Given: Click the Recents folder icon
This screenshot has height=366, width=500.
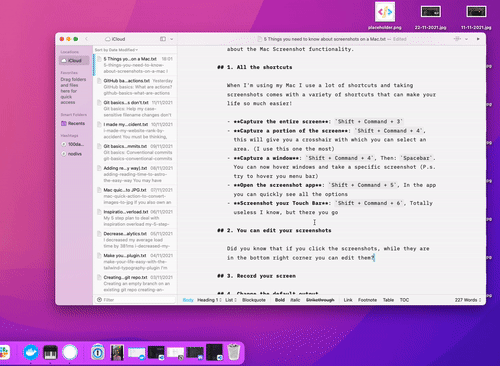Looking at the screenshot, I should point(64,123).
